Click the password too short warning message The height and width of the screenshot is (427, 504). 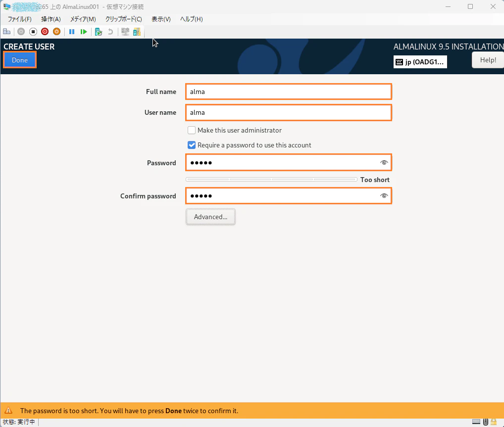click(129, 411)
